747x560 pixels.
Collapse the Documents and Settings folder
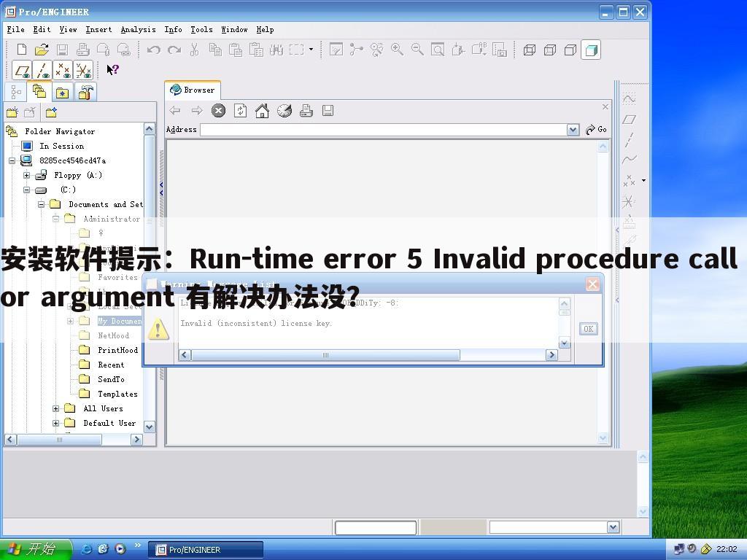pyautogui.click(x=42, y=204)
